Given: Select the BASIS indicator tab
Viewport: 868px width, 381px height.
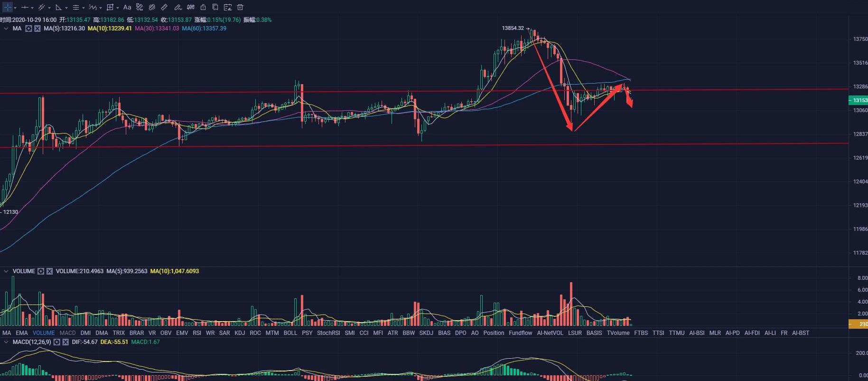Looking at the screenshot, I should tap(594, 333).
